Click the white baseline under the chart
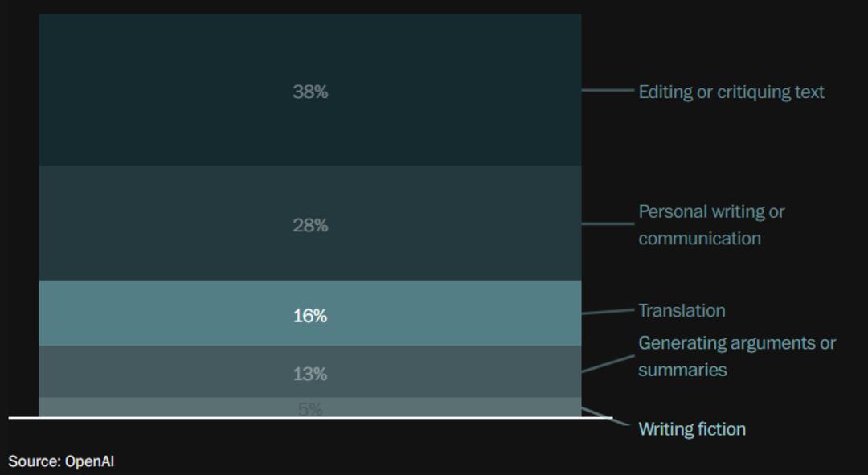This screenshot has width=868, height=475. click(x=310, y=417)
